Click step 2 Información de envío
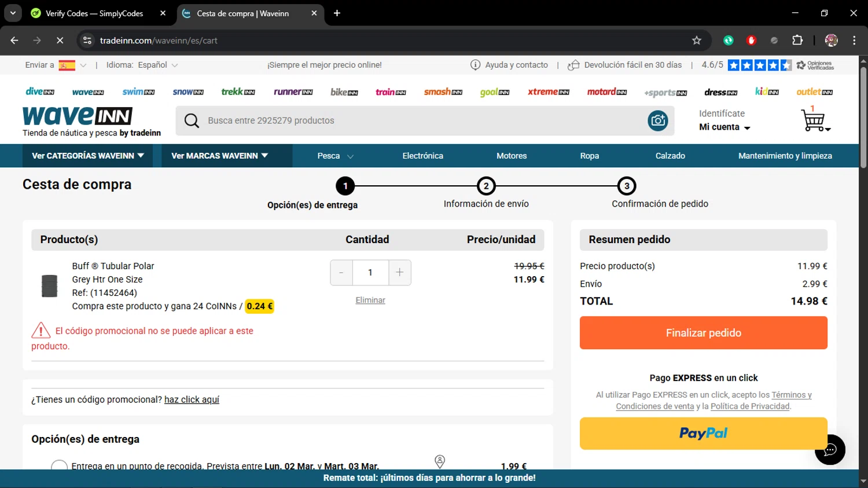The width and height of the screenshot is (868, 488). pyautogui.click(x=486, y=194)
